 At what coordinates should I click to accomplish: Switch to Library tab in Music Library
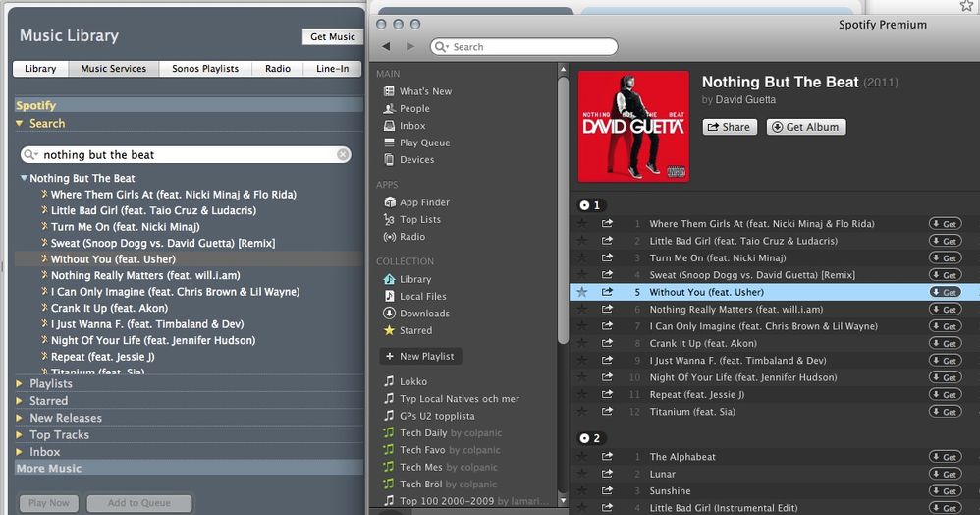(x=40, y=68)
